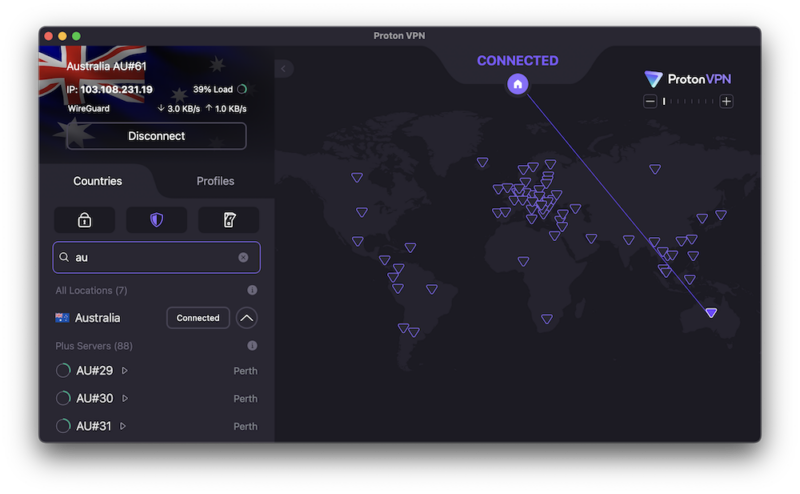Expand AU#29 server arrow
Image resolution: width=800 pixels, height=494 pixels.
(124, 370)
